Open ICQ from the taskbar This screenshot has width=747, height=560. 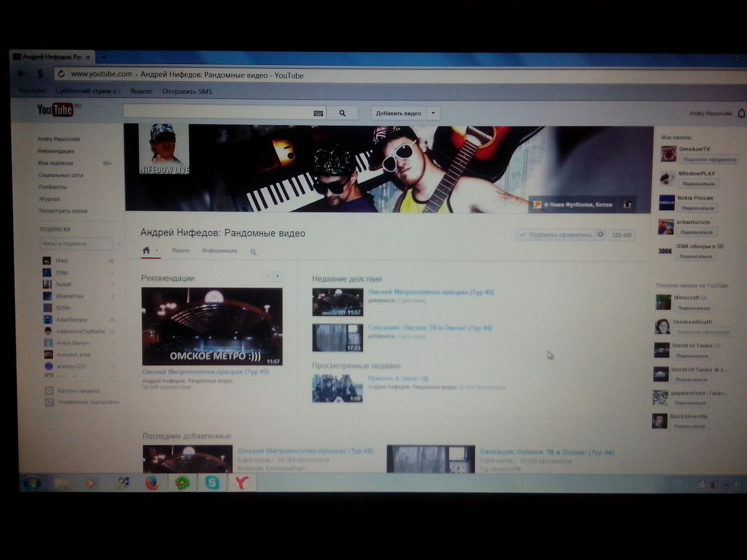pyautogui.click(x=182, y=482)
